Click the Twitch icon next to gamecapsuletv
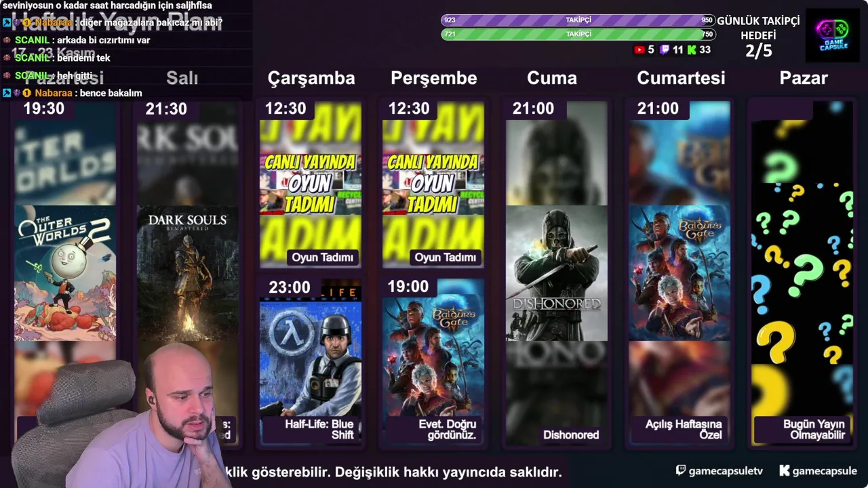The height and width of the screenshot is (488, 868). 681,470
